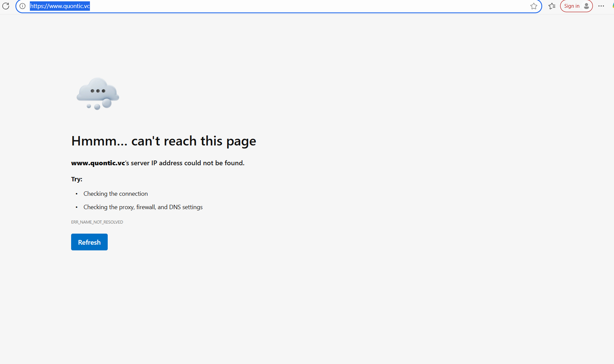Viewport: 614px width, 364px height.
Task: Open the Favorites list icon
Action: point(552,6)
